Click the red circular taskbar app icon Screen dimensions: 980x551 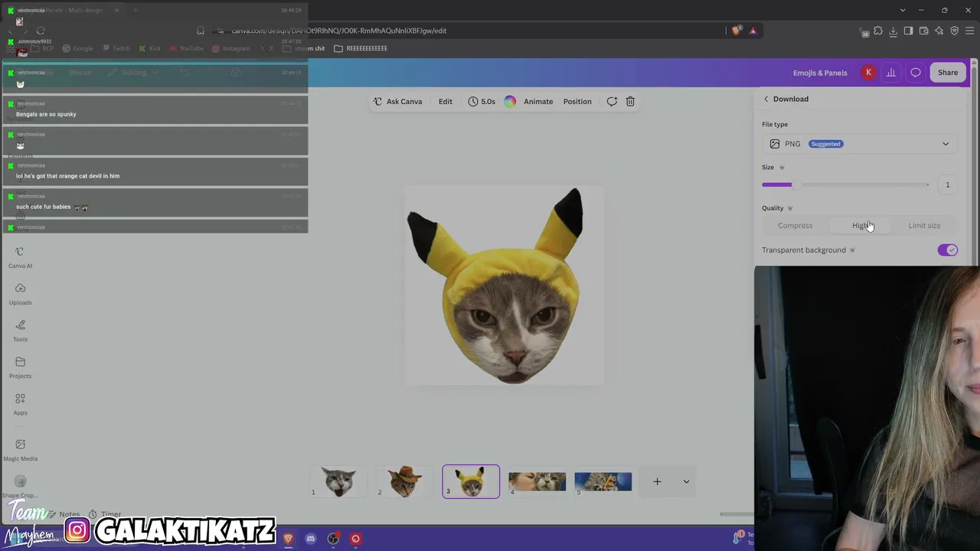[355, 539]
